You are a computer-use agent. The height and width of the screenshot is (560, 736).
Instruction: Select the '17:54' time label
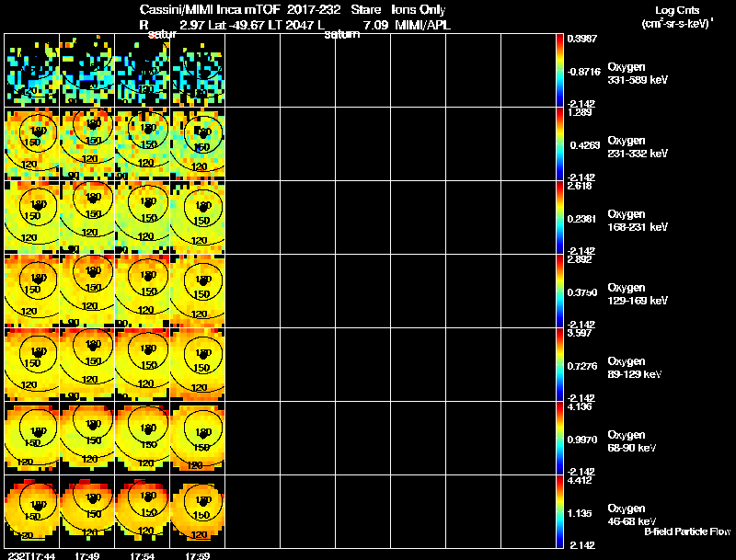(x=143, y=555)
